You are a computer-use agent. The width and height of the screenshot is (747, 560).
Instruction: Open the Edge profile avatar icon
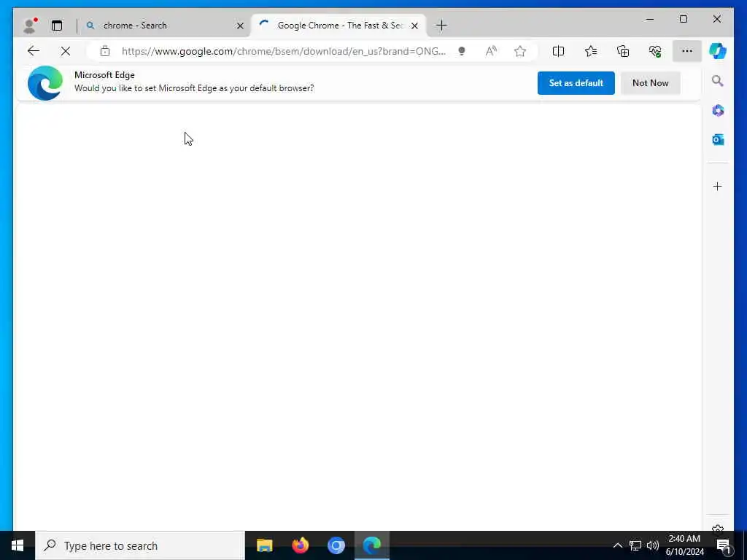(29, 26)
